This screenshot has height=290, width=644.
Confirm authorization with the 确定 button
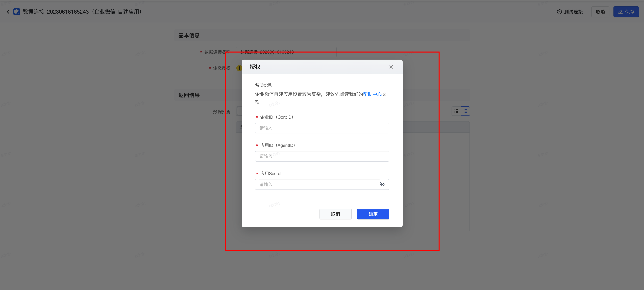pyautogui.click(x=373, y=214)
